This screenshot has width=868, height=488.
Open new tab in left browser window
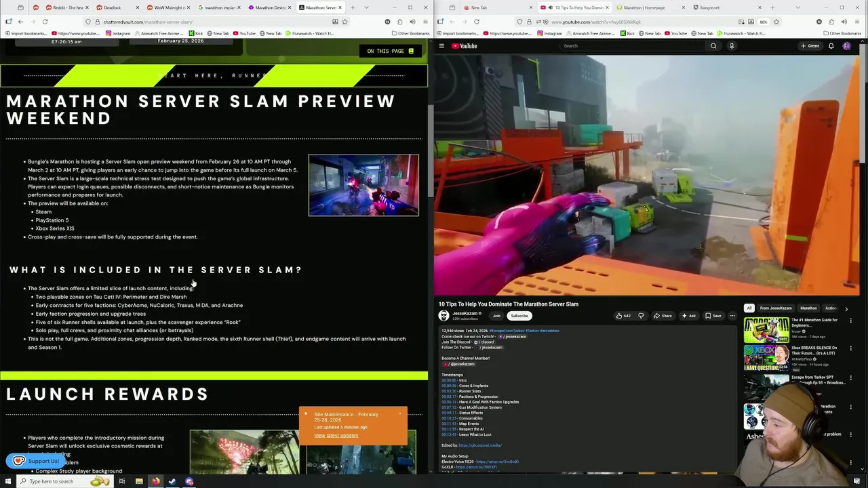tap(353, 7)
